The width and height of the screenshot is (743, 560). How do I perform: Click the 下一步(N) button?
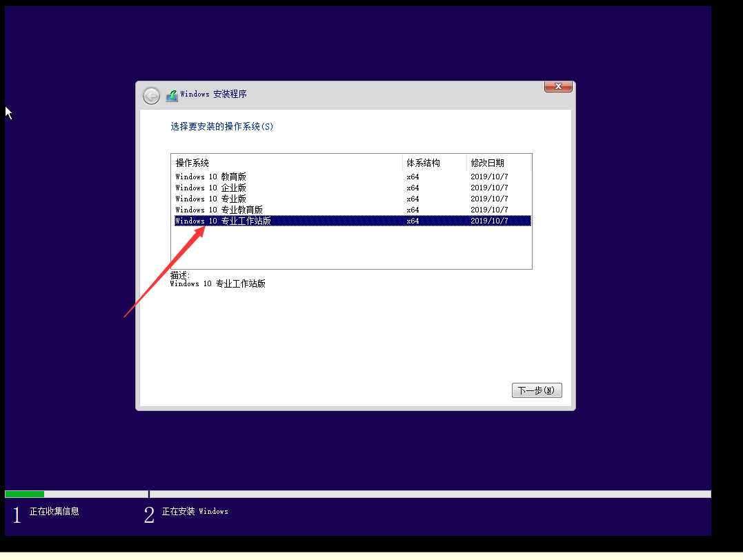pos(537,390)
